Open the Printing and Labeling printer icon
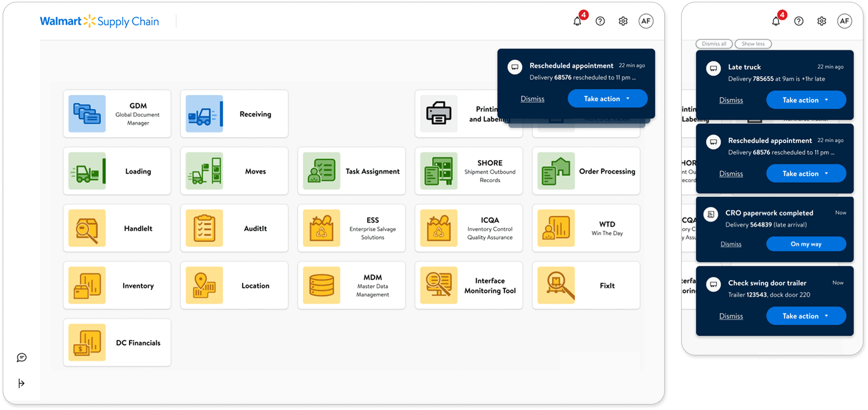868x410 pixels. 439,114
